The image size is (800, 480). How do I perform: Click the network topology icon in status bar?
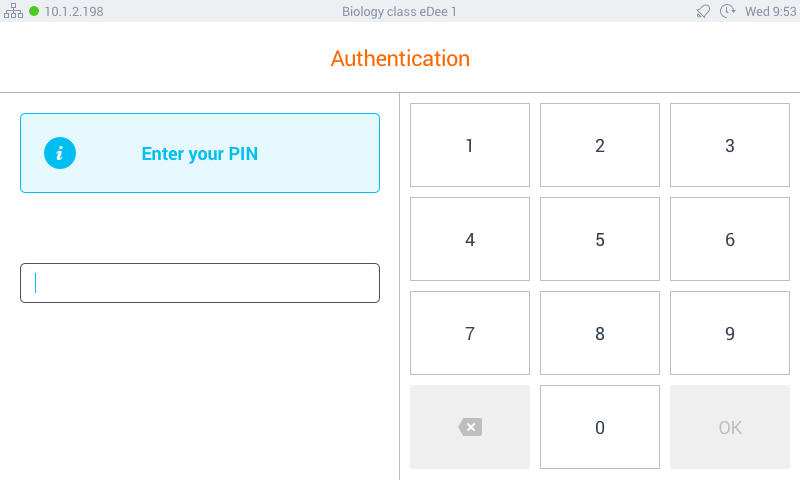13,11
